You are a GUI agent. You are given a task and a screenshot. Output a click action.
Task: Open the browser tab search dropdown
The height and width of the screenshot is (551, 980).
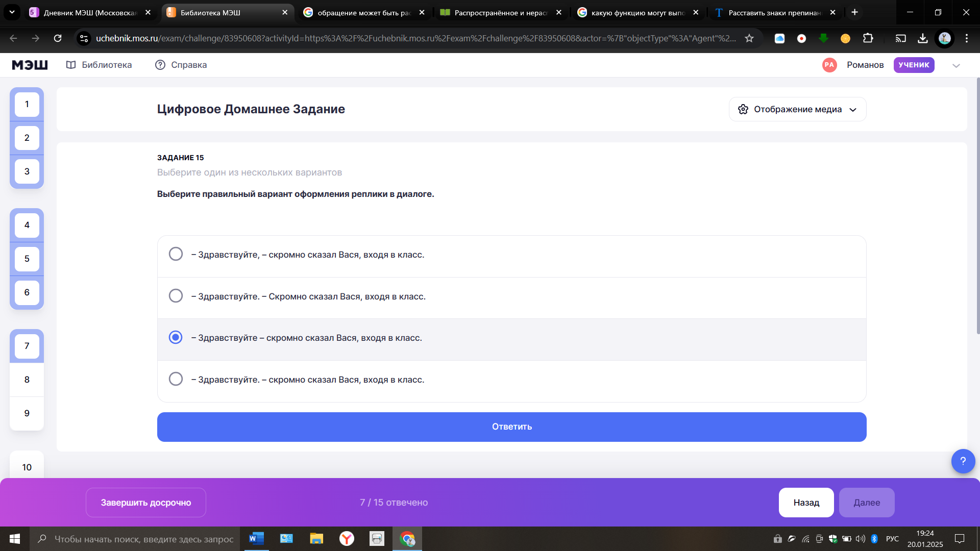pyautogui.click(x=12, y=12)
